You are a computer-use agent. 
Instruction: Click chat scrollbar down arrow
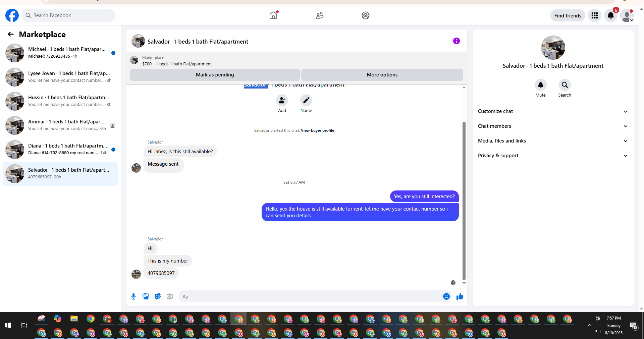[464, 283]
